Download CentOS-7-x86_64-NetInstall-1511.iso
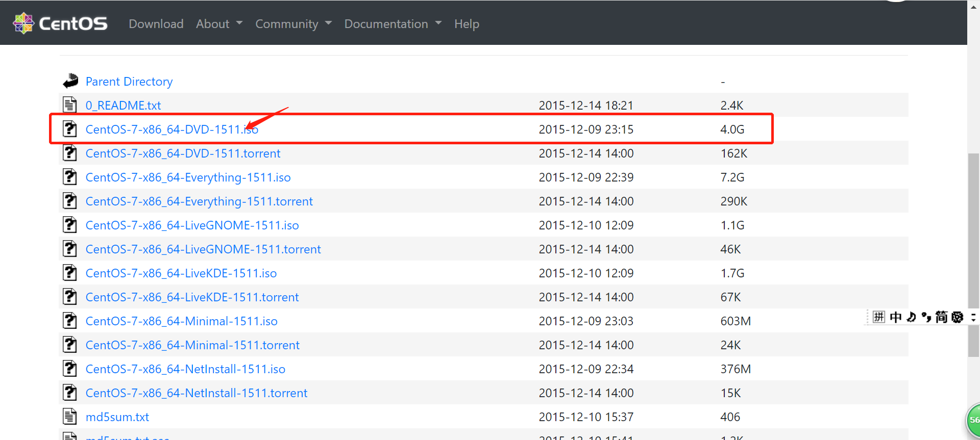 pyautogui.click(x=185, y=369)
